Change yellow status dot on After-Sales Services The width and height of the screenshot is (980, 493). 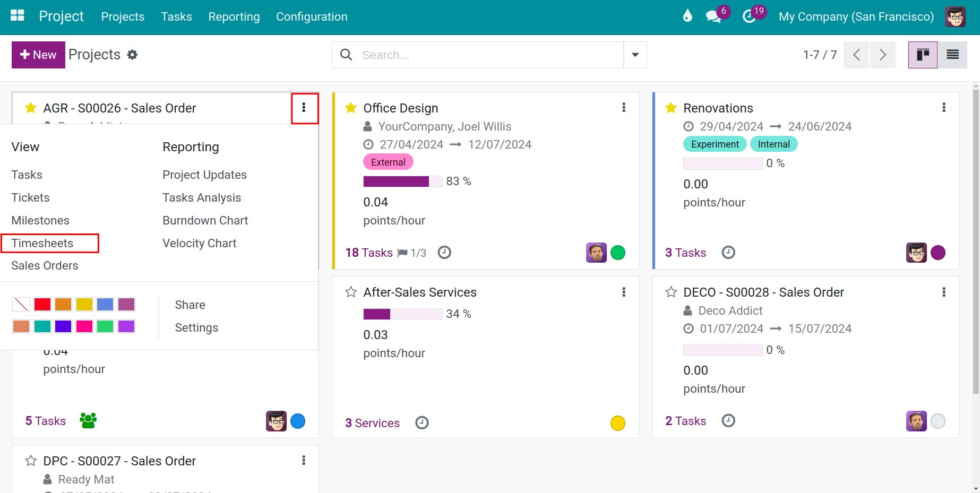pyautogui.click(x=618, y=423)
